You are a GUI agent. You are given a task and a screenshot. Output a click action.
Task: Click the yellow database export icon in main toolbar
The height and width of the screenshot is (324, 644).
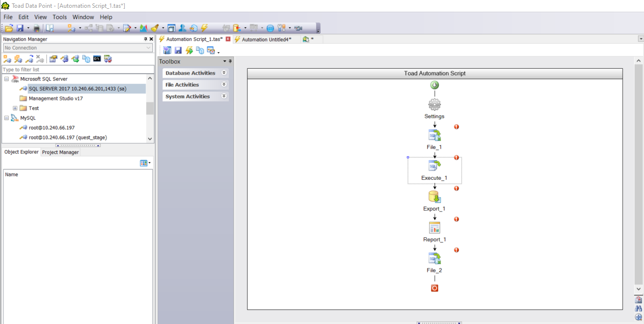[237, 28]
